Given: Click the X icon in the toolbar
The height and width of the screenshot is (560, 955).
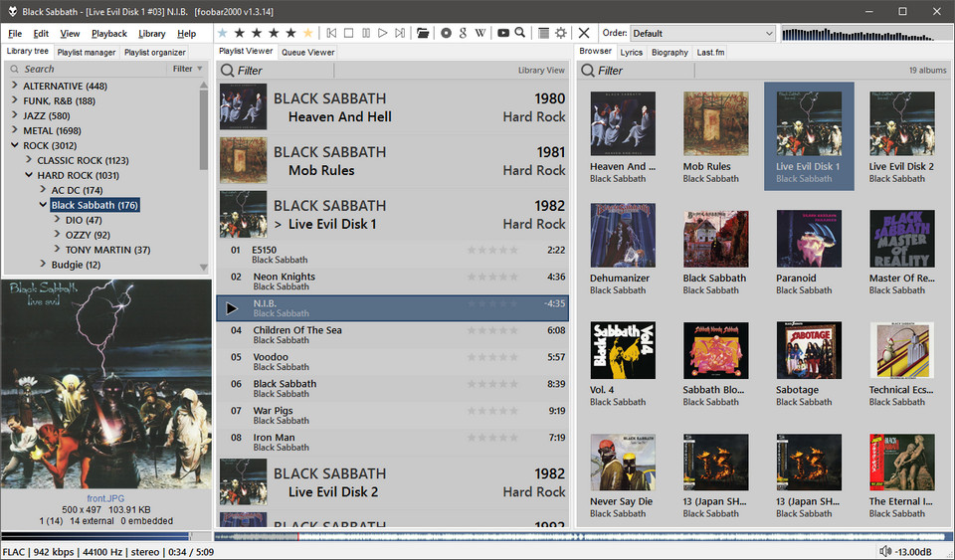Looking at the screenshot, I should [x=584, y=33].
